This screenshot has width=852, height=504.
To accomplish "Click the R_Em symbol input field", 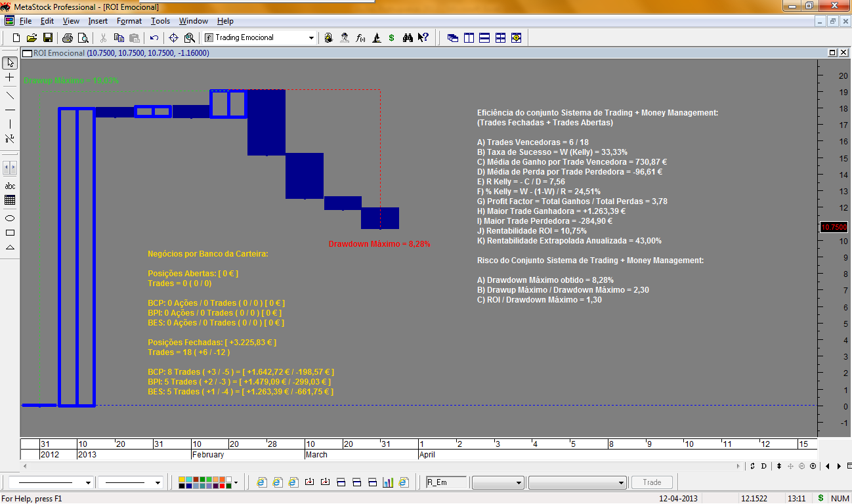I will click(446, 482).
